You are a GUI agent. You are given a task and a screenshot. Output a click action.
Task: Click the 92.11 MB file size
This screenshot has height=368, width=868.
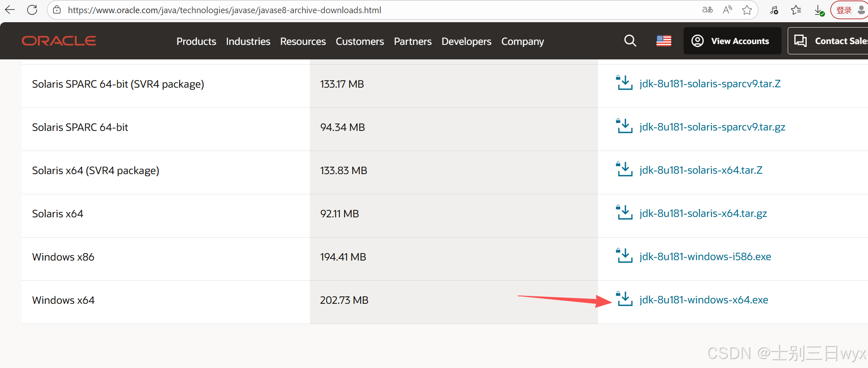pos(340,214)
